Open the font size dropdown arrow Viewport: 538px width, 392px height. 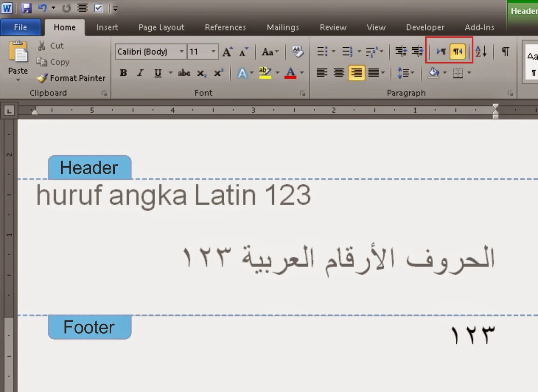[x=213, y=52]
